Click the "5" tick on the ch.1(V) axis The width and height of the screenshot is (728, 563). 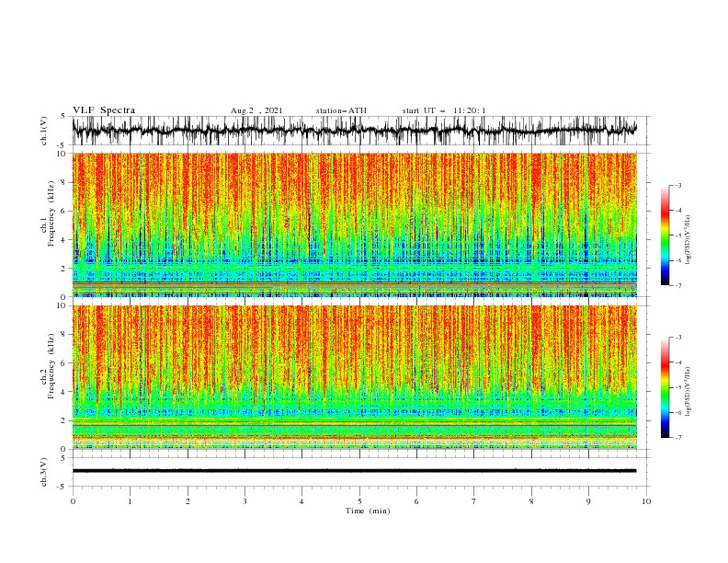pyautogui.click(x=63, y=116)
